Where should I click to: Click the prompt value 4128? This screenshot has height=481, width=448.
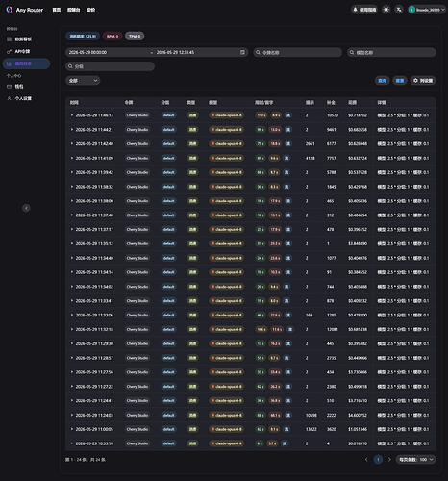point(311,158)
